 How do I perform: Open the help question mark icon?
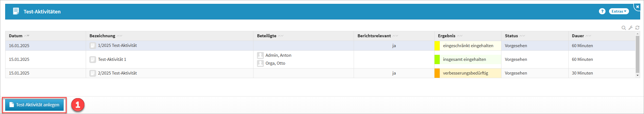click(x=602, y=11)
